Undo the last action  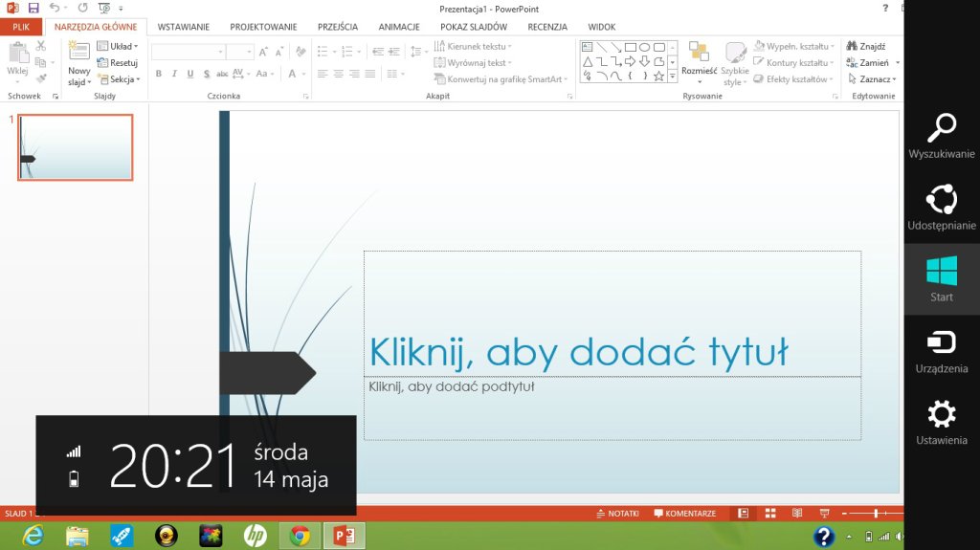[x=55, y=8]
